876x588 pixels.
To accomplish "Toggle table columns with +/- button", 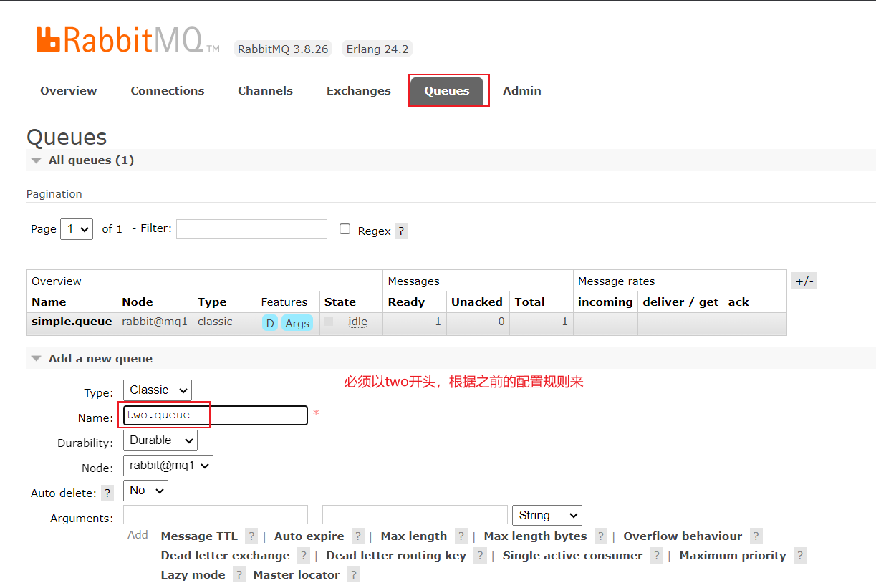I will pos(804,281).
